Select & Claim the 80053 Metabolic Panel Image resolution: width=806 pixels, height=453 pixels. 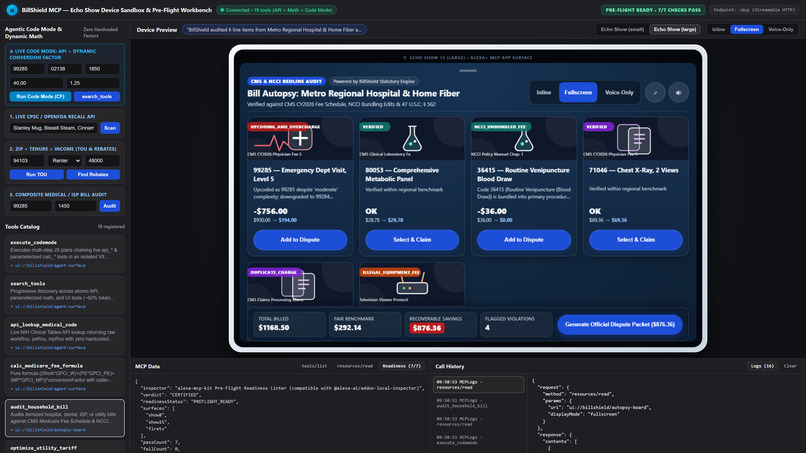coord(412,240)
